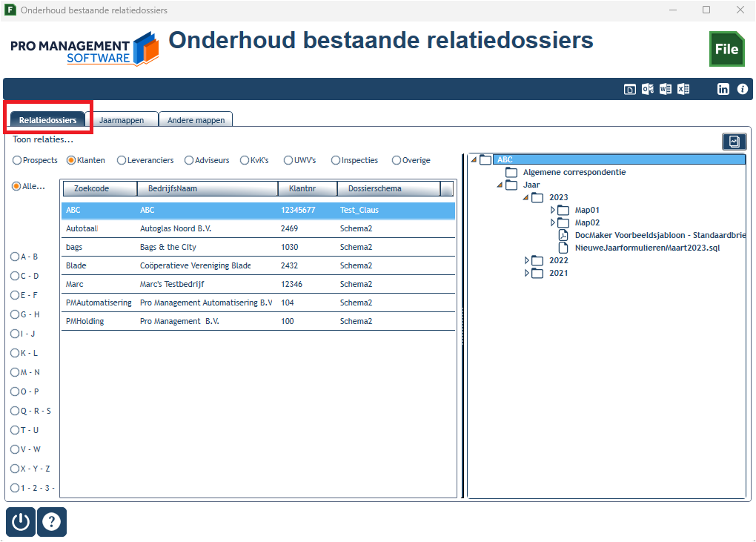Select the Prospects radio button
This screenshot has height=542, width=756.
tap(17, 160)
